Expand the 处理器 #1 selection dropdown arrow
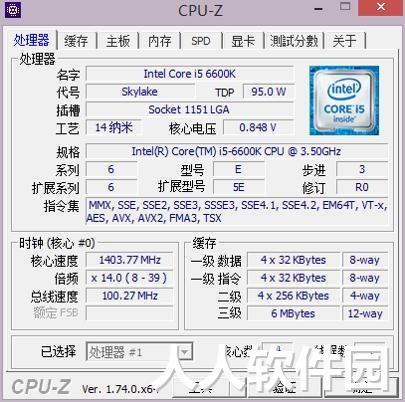 point(185,352)
